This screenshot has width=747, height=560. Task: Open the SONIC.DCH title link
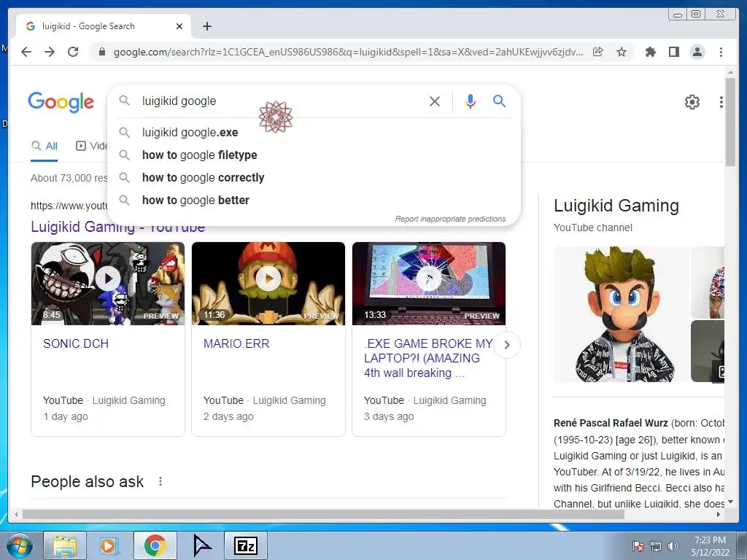click(x=76, y=344)
